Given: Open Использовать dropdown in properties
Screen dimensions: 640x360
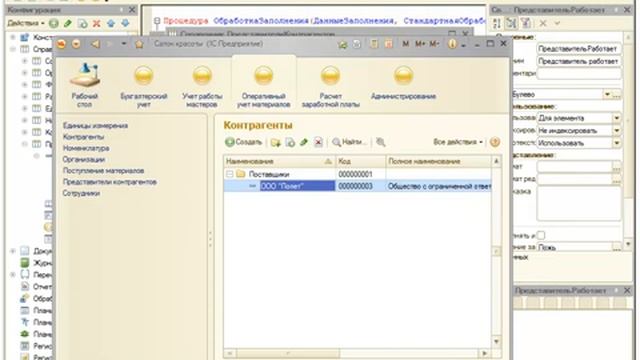Looking at the screenshot, I should (x=616, y=143).
